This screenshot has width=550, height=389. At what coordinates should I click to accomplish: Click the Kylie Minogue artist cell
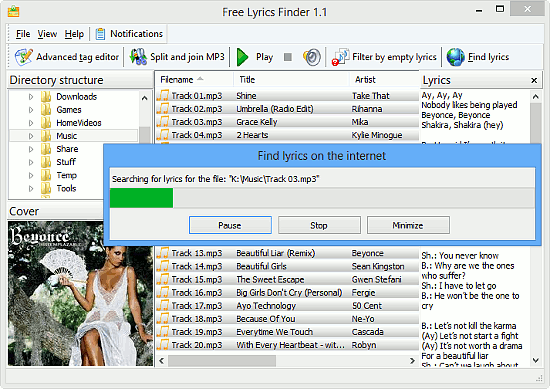(377, 135)
